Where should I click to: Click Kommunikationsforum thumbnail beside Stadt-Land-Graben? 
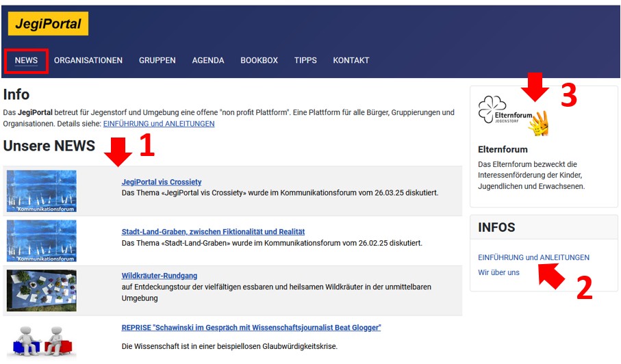point(42,241)
